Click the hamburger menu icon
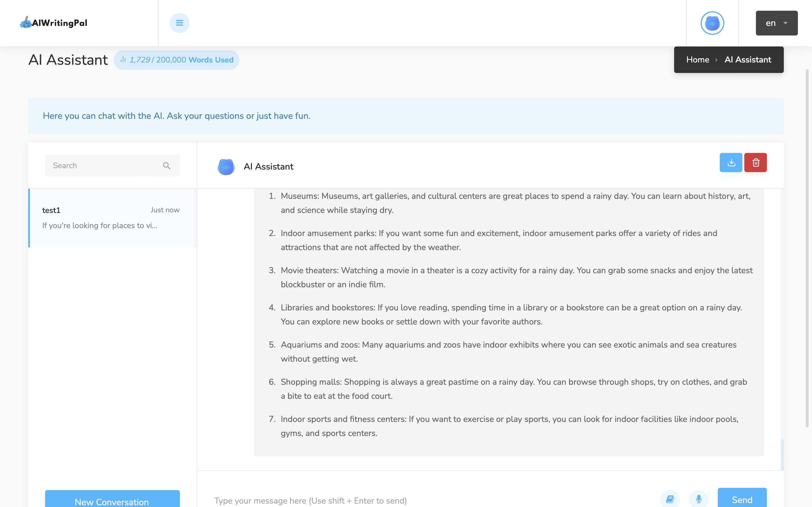This screenshot has height=507, width=812. 179,23
